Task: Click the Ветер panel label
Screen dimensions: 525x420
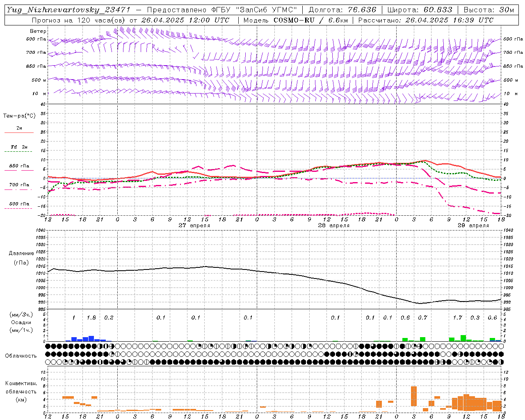Action: tap(38, 31)
